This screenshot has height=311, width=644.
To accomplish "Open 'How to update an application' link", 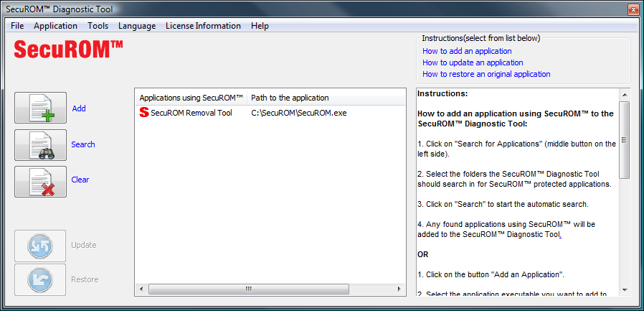I will (x=473, y=62).
